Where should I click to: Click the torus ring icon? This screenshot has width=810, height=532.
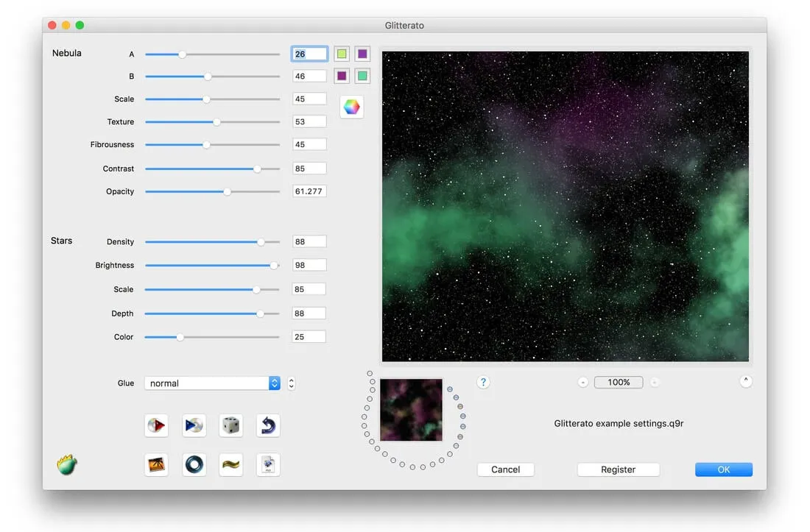click(194, 464)
